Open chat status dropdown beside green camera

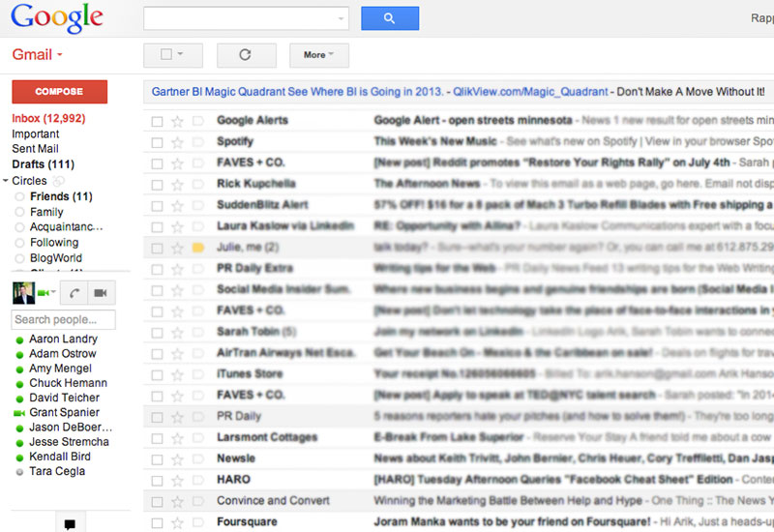53,293
